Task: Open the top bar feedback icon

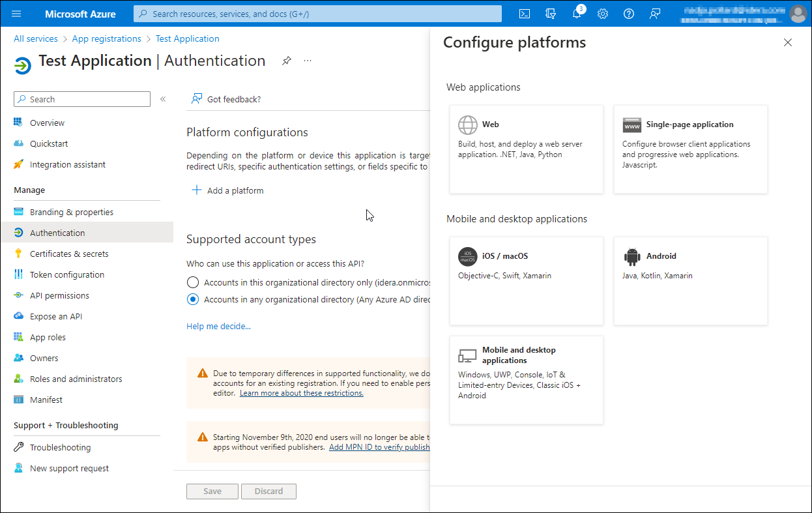Action: 655,14
